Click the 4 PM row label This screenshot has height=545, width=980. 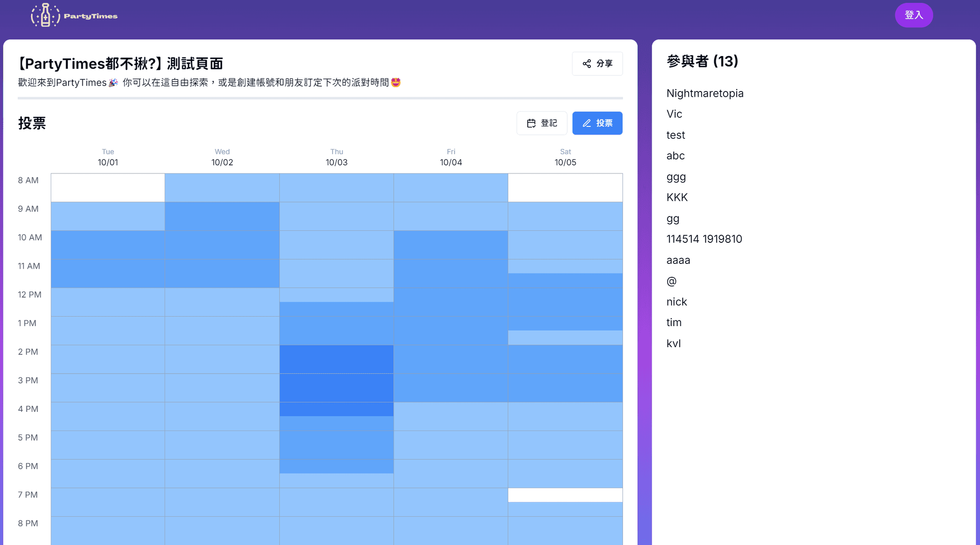(28, 409)
